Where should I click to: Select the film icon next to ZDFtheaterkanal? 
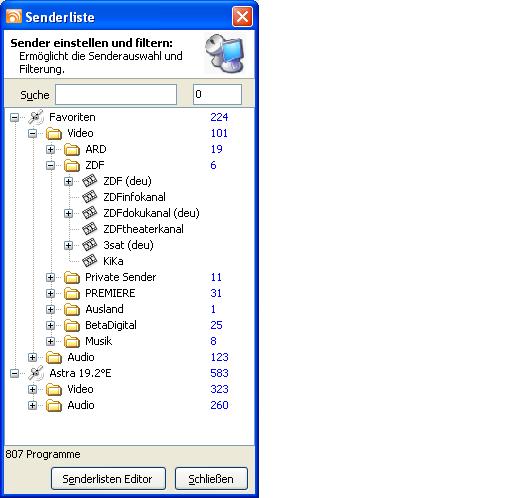(90, 229)
